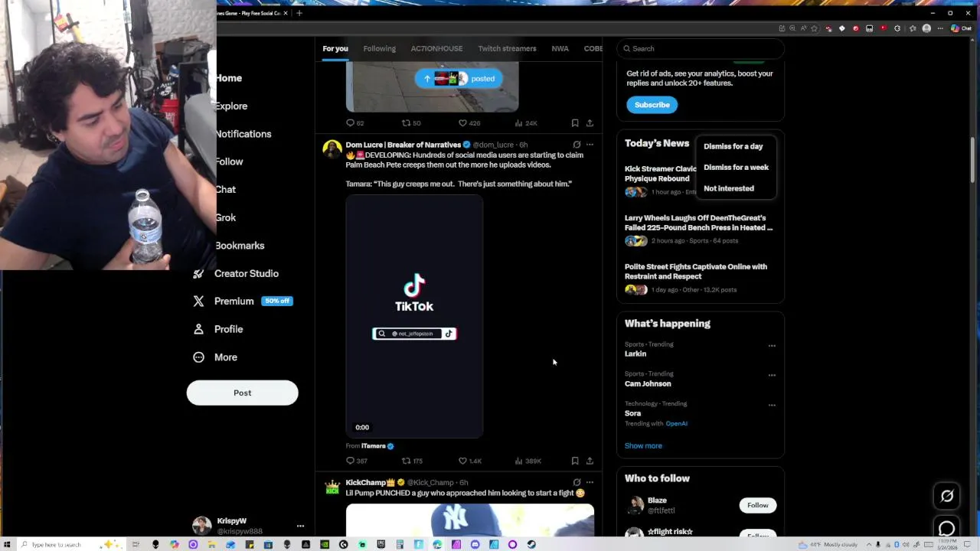Viewport: 980px width, 551px height.
Task: Open Notifications in the sidebar
Action: tap(243, 134)
